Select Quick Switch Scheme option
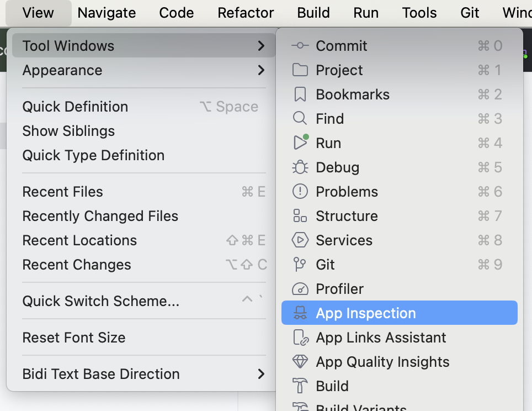This screenshot has height=411, width=532. click(x=100, y=301)
